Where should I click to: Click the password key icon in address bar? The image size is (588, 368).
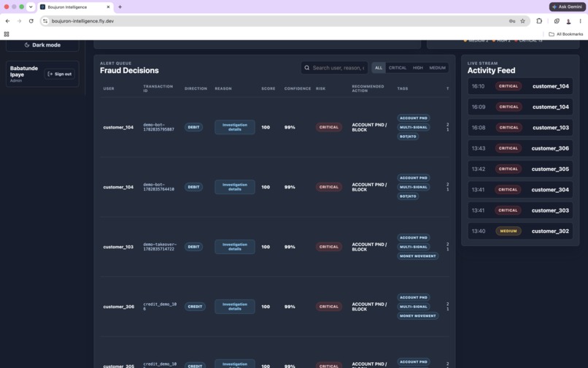pos(512,21)
